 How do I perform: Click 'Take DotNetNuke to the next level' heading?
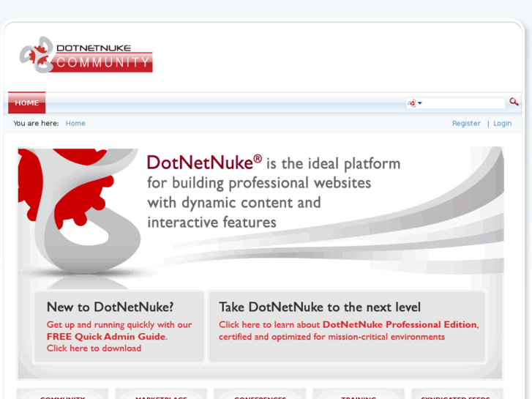(320, 307)
